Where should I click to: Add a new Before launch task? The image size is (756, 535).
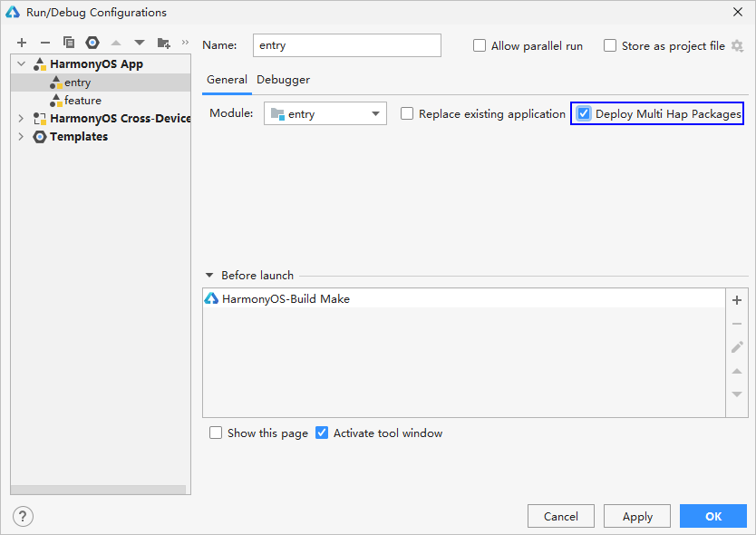[x=737, y=300]
